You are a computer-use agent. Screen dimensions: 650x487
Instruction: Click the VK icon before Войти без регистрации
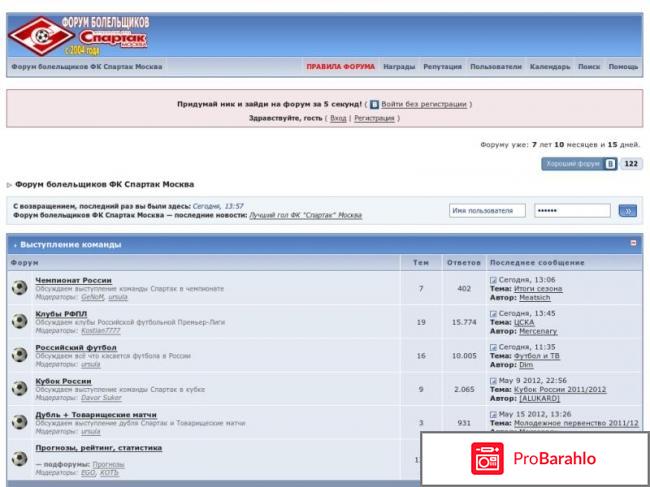(374, 103)
